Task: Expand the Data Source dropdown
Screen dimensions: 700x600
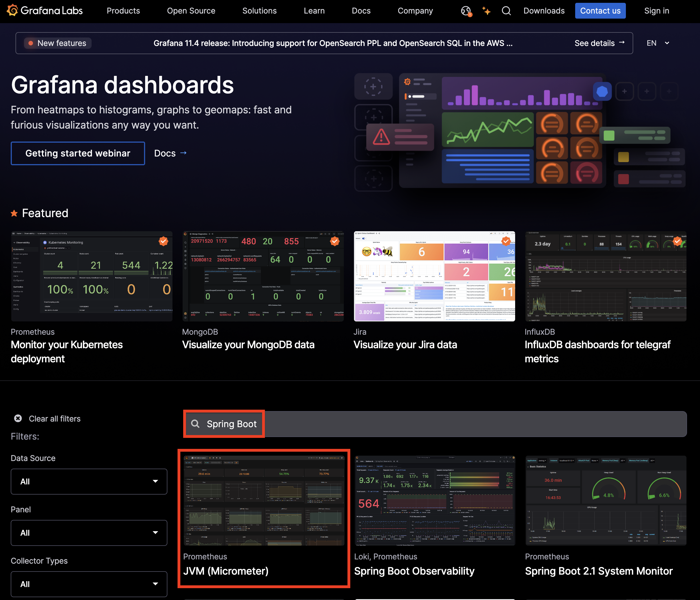Action: coord(89,481)
